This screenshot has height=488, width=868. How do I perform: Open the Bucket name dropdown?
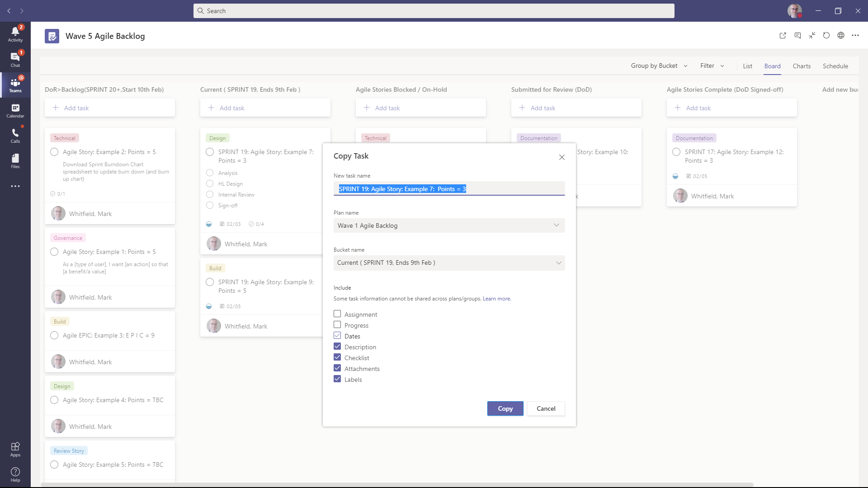(449, 263)
